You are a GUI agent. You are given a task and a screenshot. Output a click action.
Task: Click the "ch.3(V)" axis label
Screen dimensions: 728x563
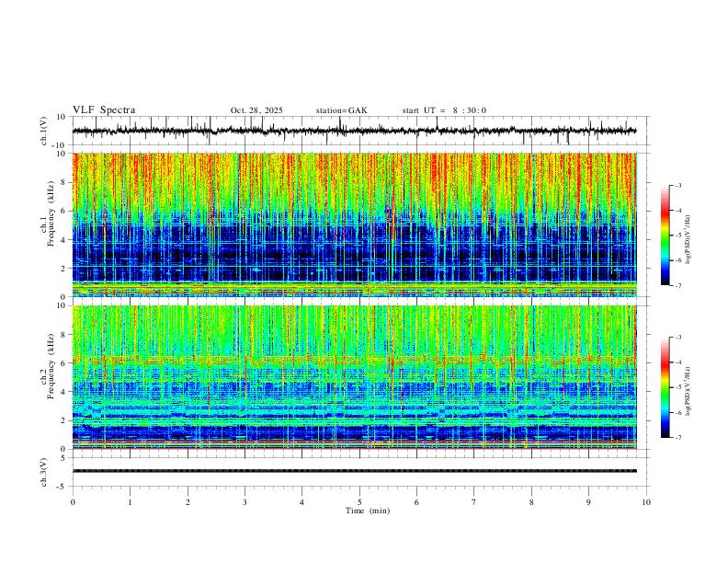click(x=44, y=472)
